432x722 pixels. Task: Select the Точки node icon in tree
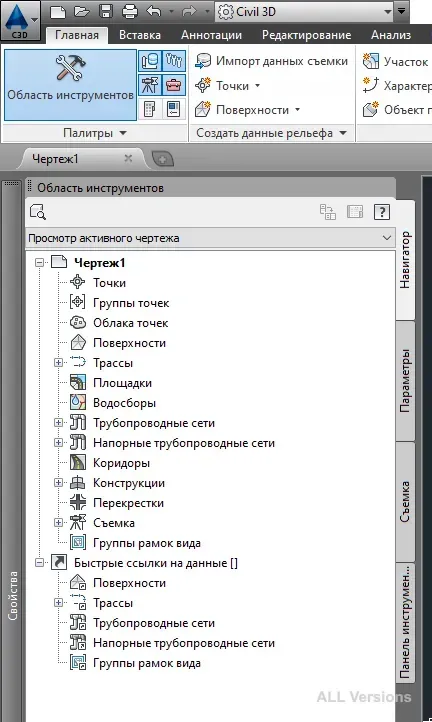pyautogui.click(x=77, y=282)
